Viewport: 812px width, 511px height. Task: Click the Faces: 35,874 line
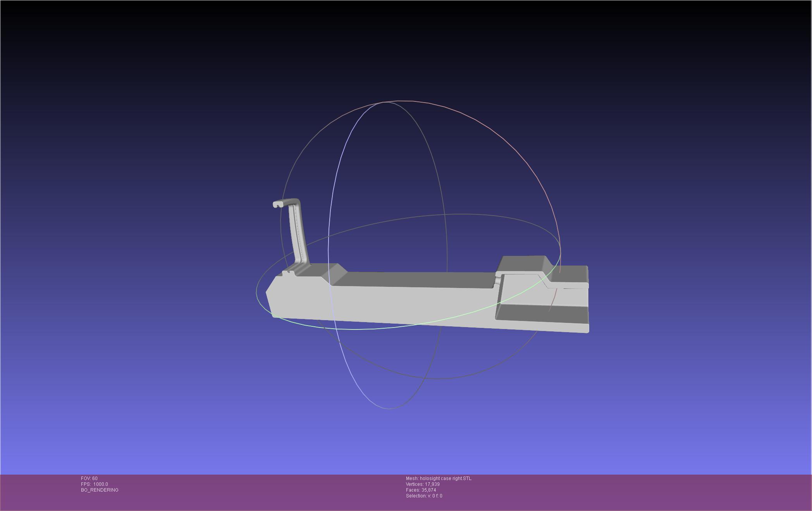coord(421,490)
